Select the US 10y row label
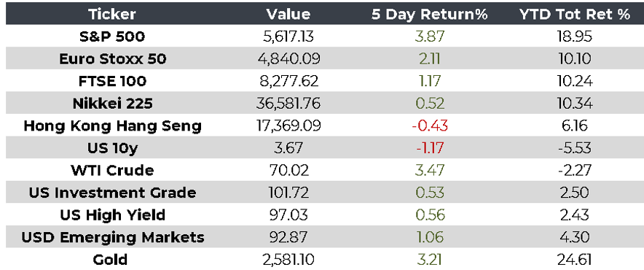 tap(112, 149)
